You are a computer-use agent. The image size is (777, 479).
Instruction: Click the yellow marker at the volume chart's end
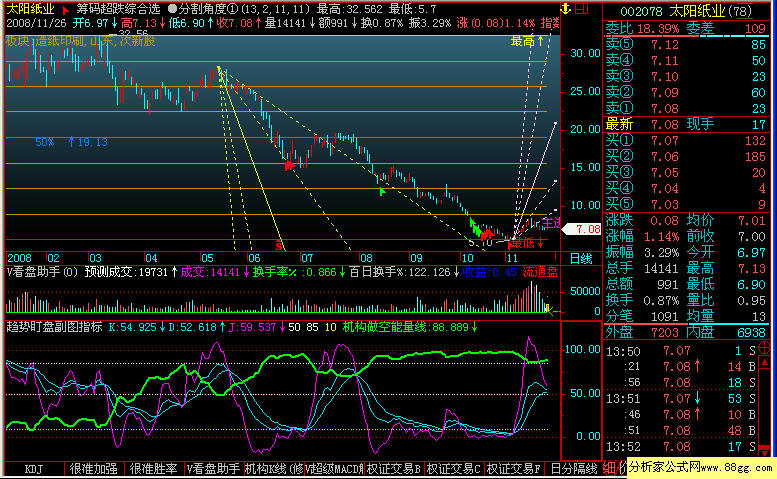(547, 309)
